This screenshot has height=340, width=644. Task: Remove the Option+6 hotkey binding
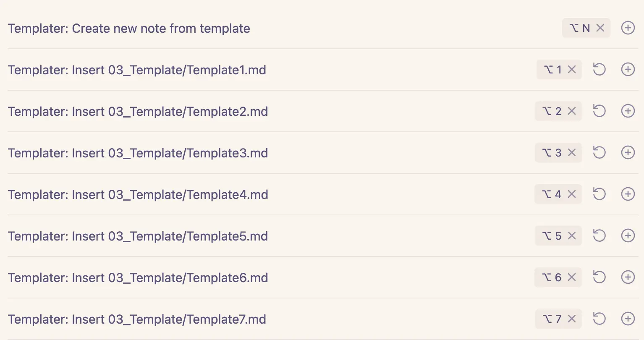pos(572,277)
